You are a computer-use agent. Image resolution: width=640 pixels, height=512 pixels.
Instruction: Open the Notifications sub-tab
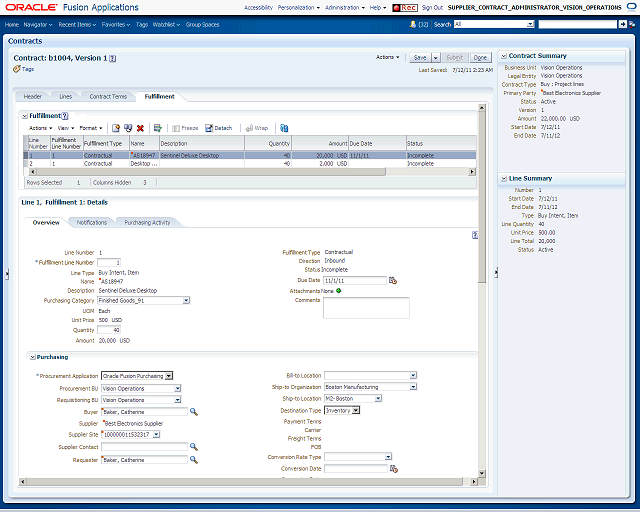(92, 223)
